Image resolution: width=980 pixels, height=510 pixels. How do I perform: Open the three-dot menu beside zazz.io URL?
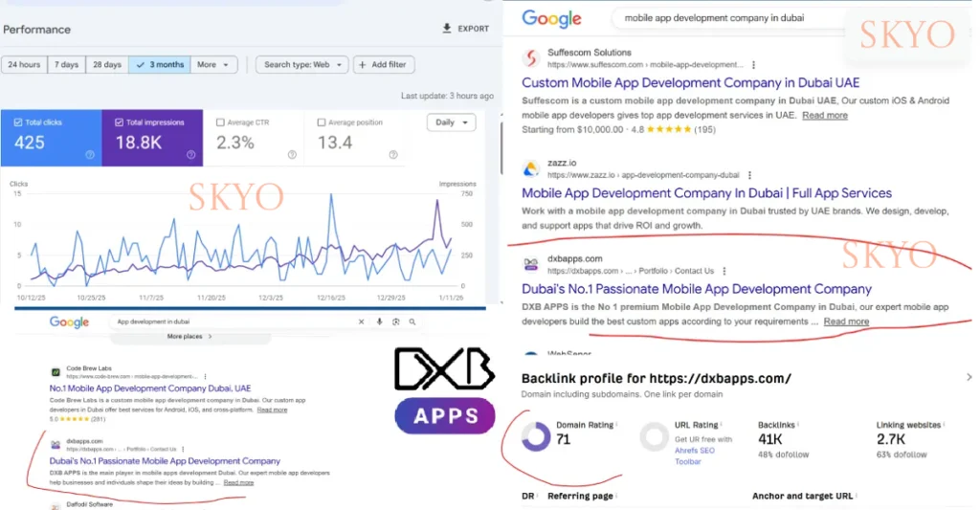click(x=749, y=176)
